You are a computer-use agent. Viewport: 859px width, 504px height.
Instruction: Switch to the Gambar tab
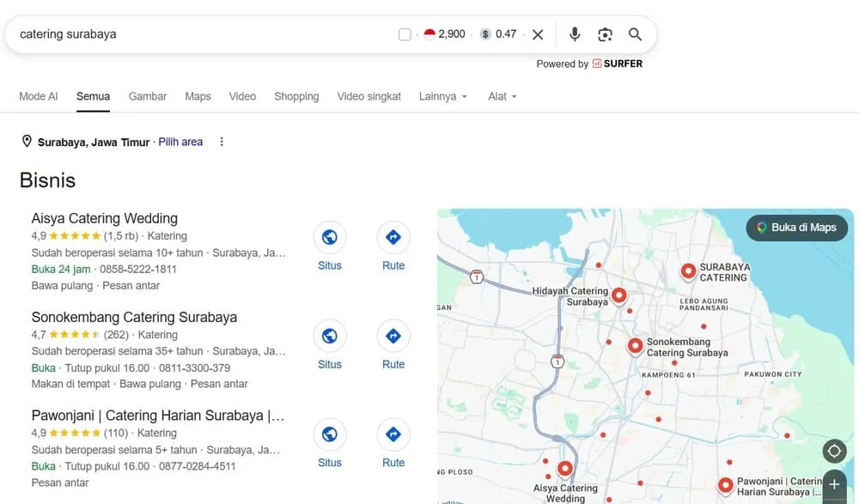click(148, 96)
